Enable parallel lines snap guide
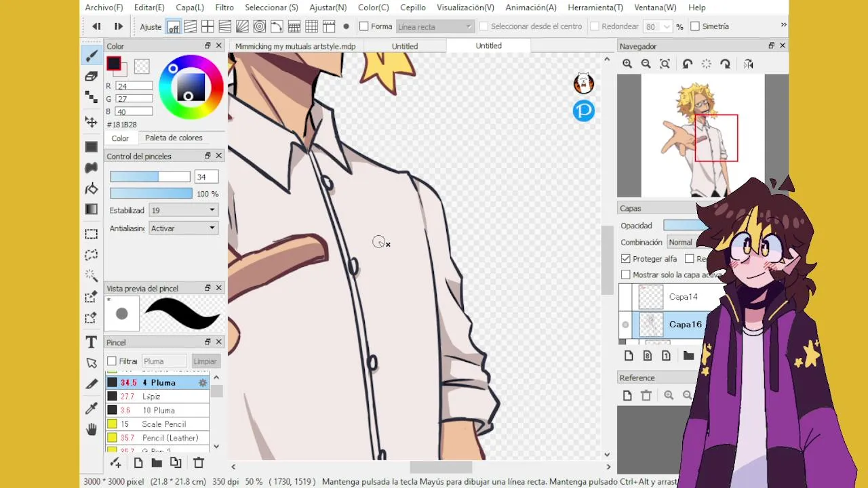This screenshot has height=488, width=868. pos(191,26)
